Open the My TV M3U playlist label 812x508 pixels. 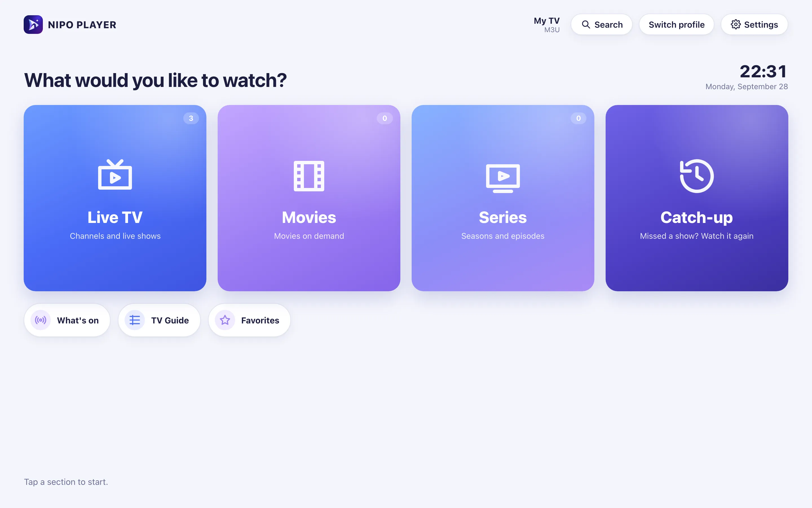point(547,25)
